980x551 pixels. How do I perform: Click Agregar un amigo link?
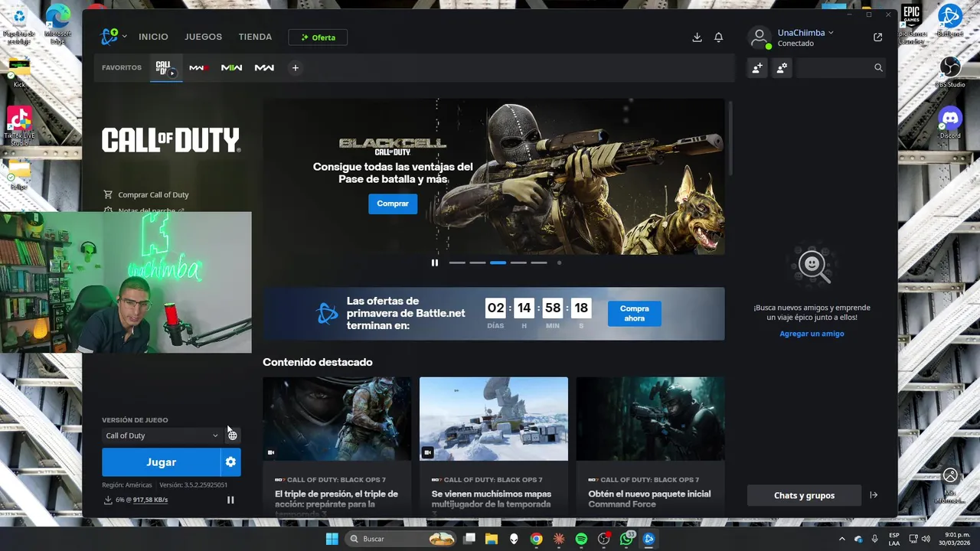click(x=812, y=334)
